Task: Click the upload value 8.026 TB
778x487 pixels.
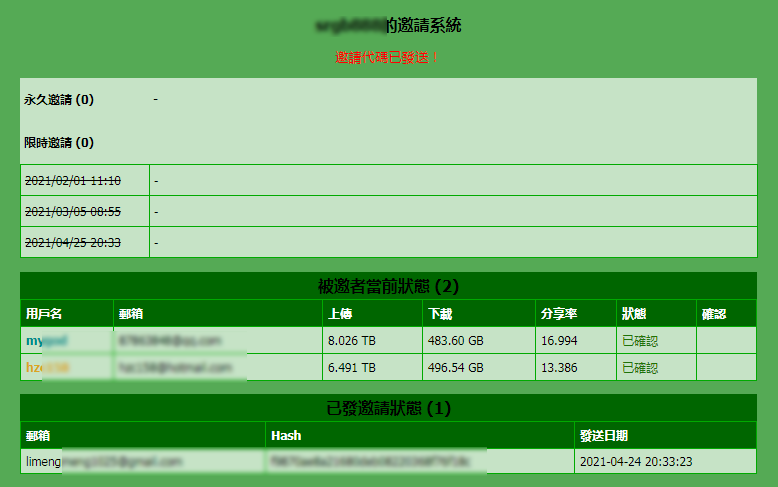Action: (x=352, y=341)
